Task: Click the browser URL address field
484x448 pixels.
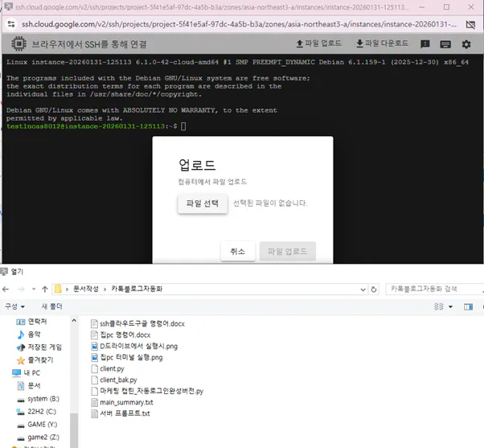Action: click(x=239, y=24)
